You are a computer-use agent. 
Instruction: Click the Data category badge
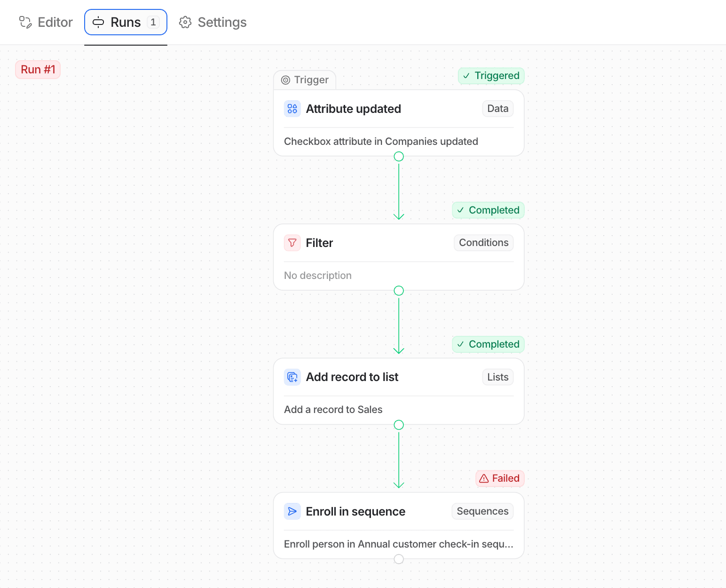pyautogui.click(x=497, y=109)
